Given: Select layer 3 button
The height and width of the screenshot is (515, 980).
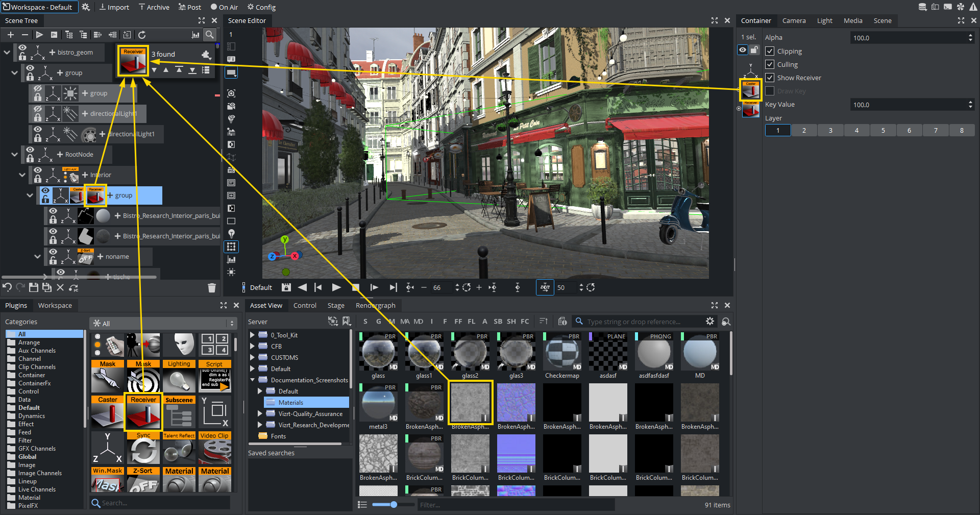Looking at the screenshot, I should (x=830, y=131).
